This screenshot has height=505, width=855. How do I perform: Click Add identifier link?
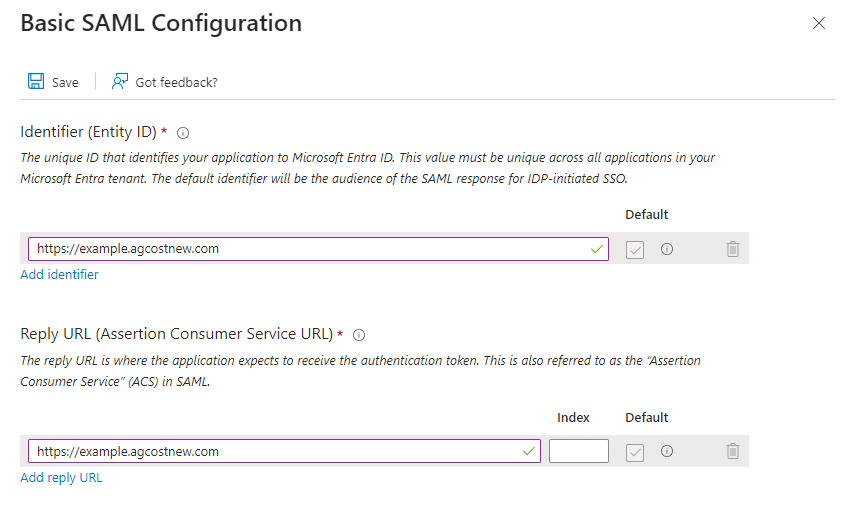[x=59, y=274]
